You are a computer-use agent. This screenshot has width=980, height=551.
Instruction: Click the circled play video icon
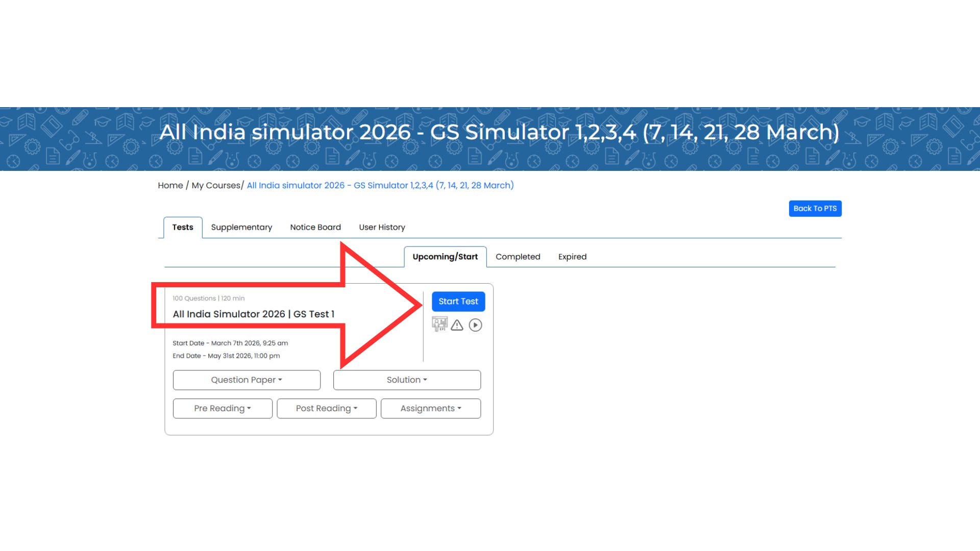475,325
